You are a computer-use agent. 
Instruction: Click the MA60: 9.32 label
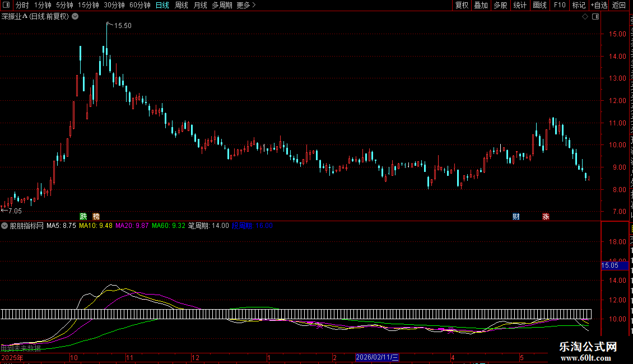coord(169,226)
